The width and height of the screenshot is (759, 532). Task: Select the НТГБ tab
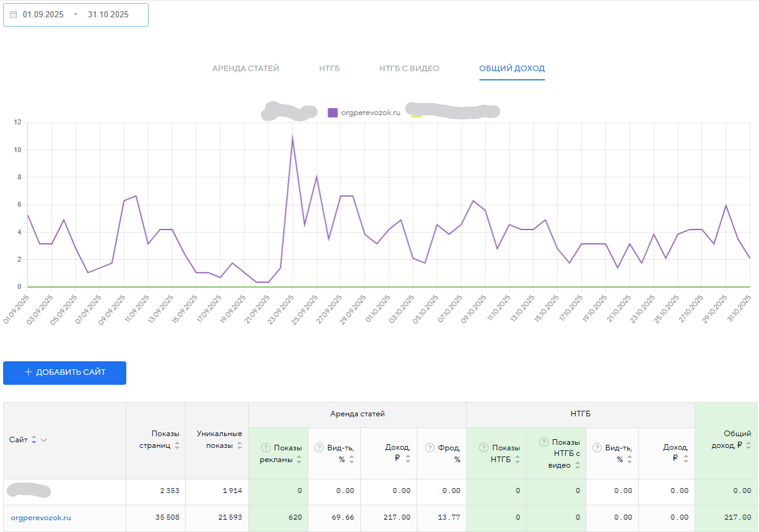point(329,69)
